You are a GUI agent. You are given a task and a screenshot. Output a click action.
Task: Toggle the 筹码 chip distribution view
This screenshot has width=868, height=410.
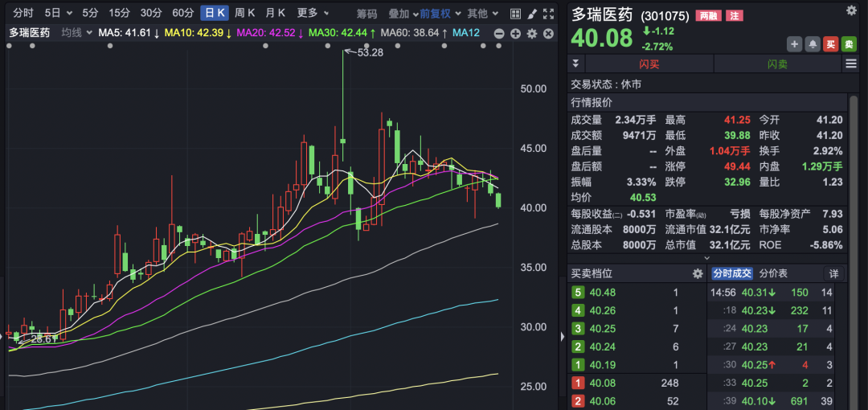(366, 13)
